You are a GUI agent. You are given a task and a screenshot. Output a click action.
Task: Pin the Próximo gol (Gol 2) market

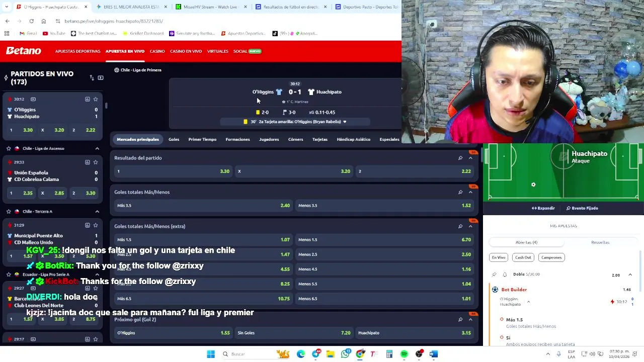coord(460,319)
